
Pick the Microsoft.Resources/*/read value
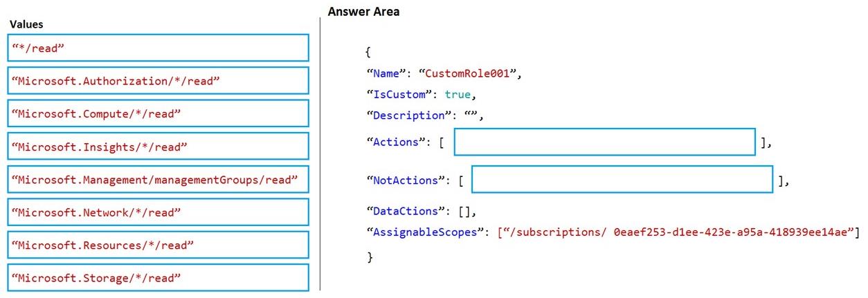click(x=159, y=245)
